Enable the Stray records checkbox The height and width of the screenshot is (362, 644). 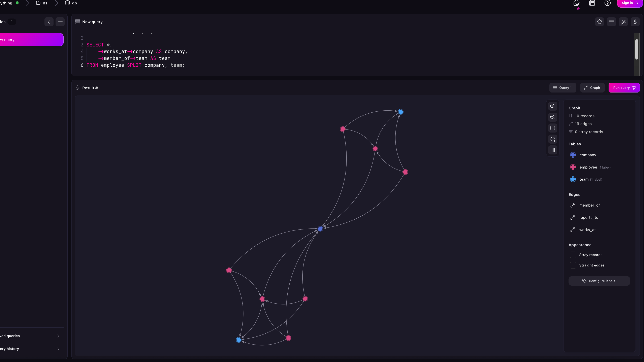click(x=573, y=255)
